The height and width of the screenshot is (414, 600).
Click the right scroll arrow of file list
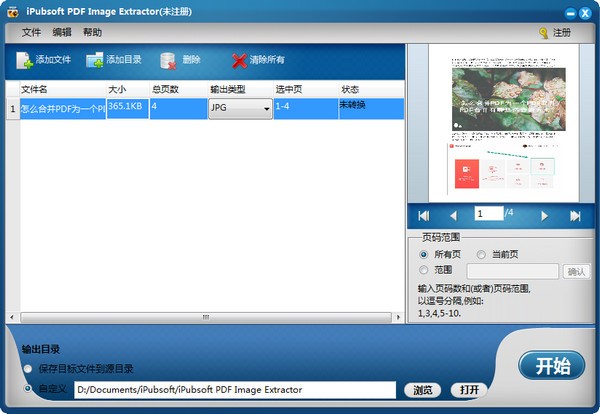pos(398,317)
